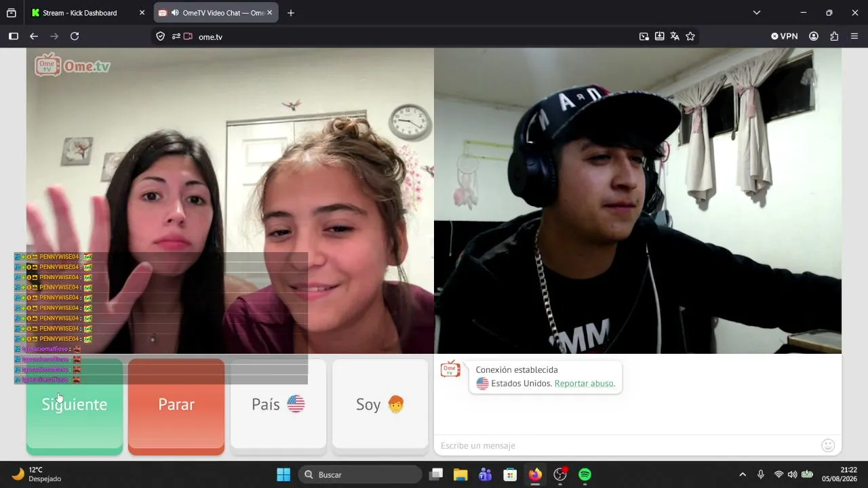The width and height of the screenshot is (868, 488).
Task: Open picture-in-picture icon in address bar
Action: coord(644,37)
